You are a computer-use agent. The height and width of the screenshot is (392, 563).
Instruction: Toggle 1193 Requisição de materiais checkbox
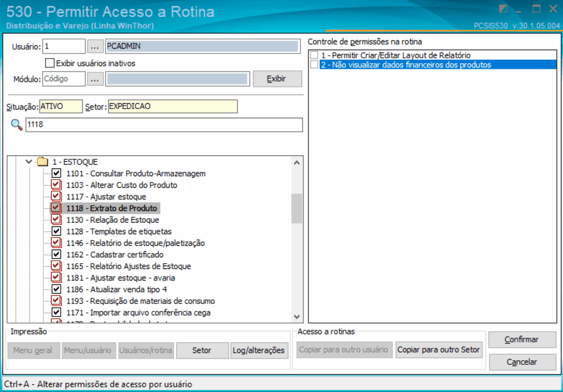point(56,300)
